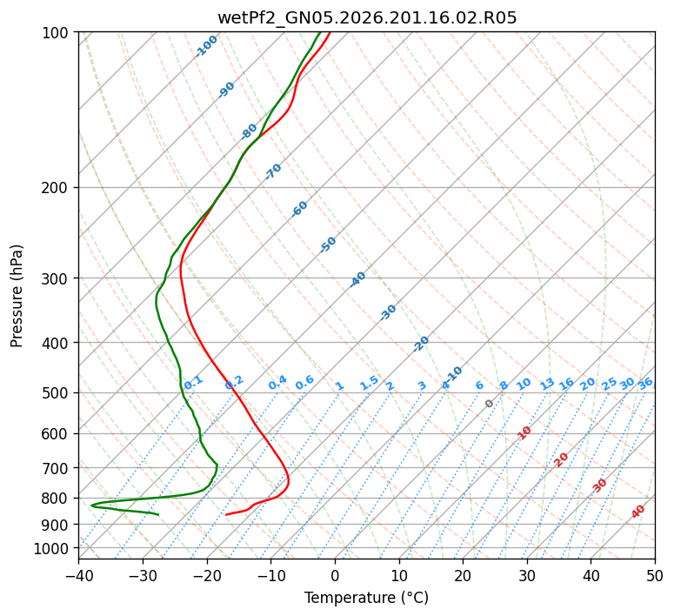Click the red 10 isotherm label
Image resolution: width=674 pixels, height=616 pixels.
tap(524, 432)
